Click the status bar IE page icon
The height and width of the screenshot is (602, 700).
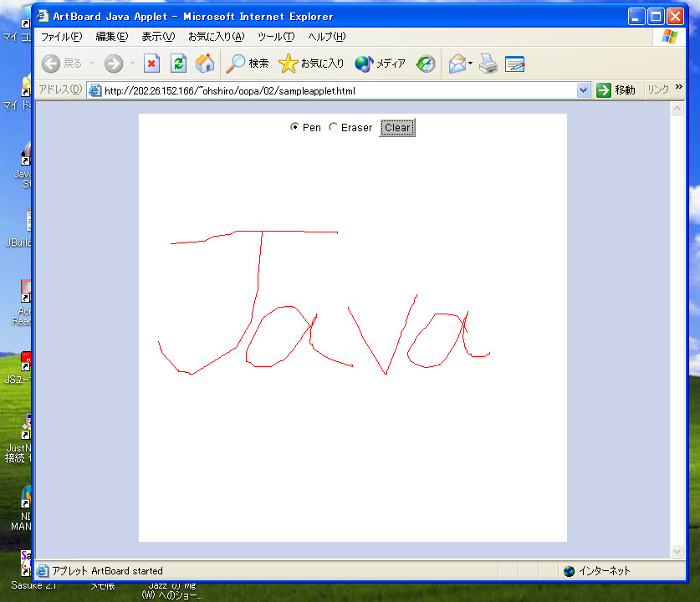coord(43,571)
